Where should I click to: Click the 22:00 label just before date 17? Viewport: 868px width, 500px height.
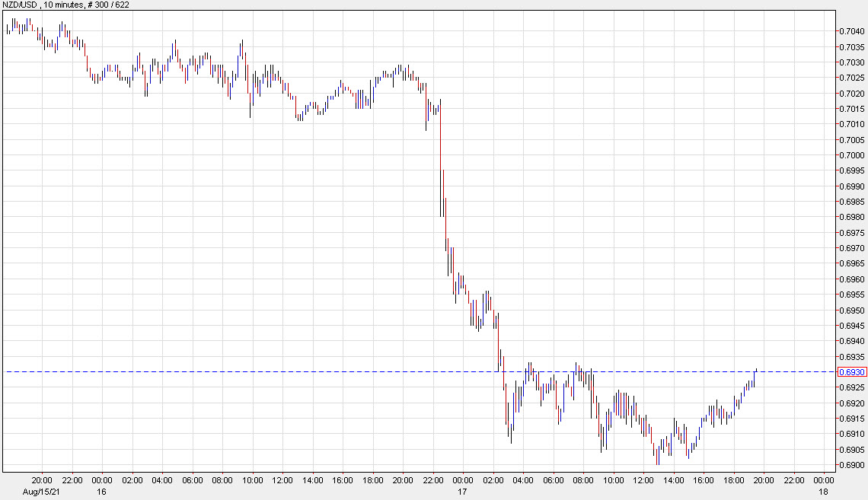(x=433, y=481)
